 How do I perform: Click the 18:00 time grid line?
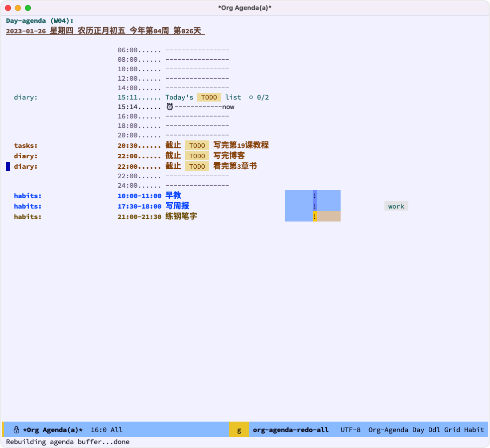[173, 125]
